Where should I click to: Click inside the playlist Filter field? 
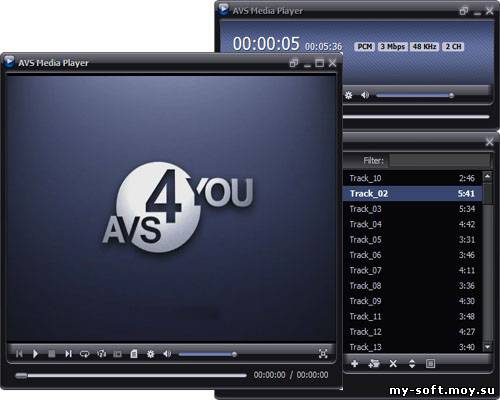pos(439,161)
